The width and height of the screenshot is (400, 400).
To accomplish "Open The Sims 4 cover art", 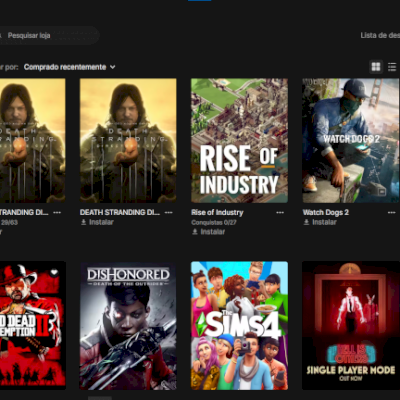I will (239, 325).
